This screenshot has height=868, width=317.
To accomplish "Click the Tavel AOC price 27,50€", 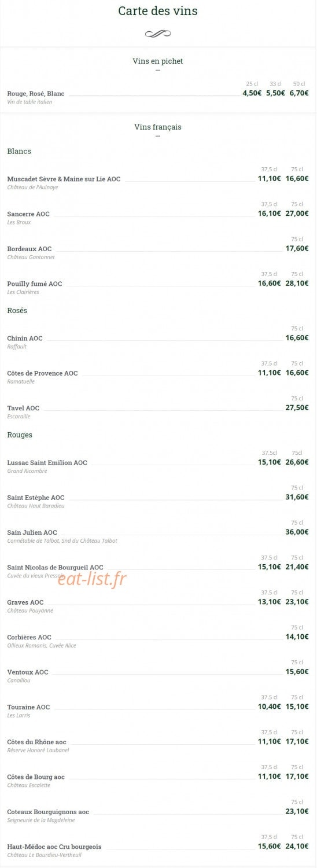I will point(297,407).
